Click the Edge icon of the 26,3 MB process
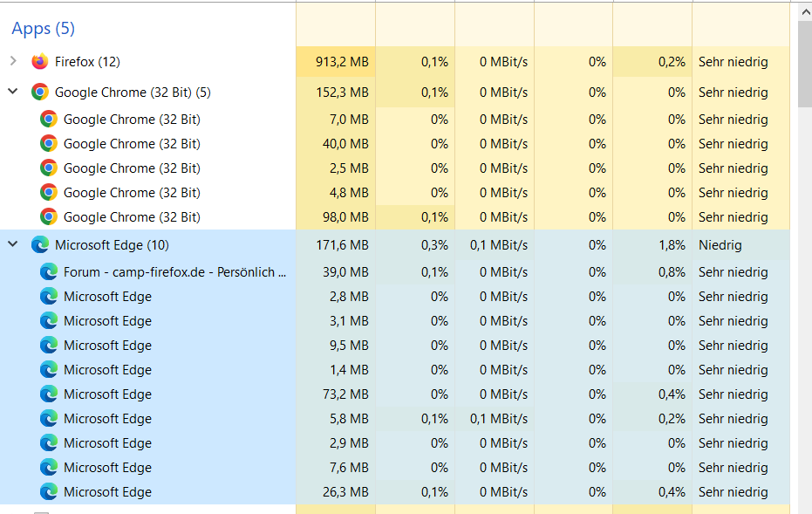Screen dimensions: 812x514 click(49, 492)
